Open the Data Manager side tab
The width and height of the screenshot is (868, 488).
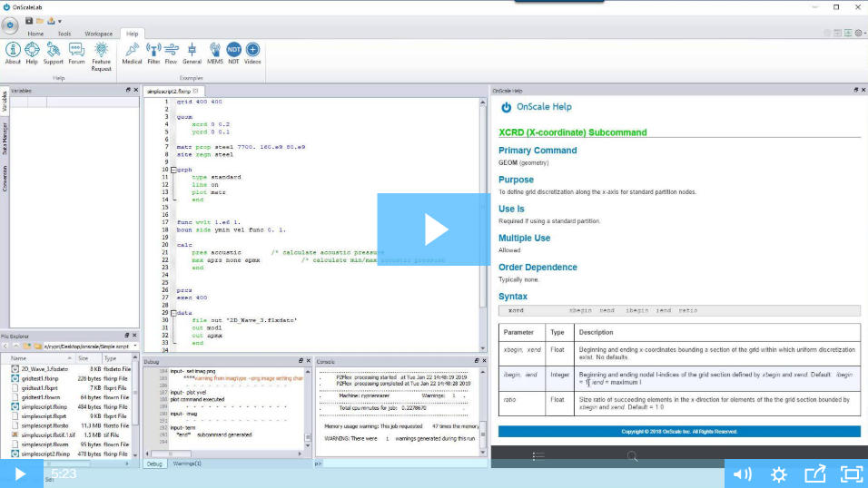coord(5,138)
